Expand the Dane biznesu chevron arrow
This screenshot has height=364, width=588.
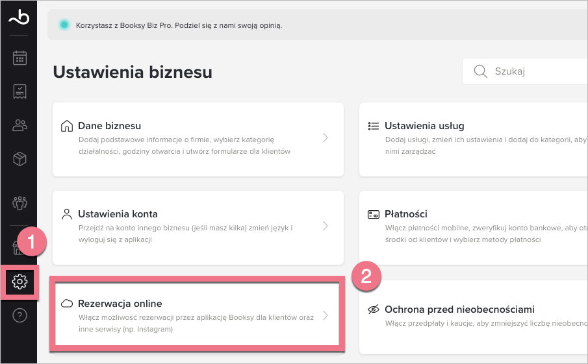tap(326, 138)
